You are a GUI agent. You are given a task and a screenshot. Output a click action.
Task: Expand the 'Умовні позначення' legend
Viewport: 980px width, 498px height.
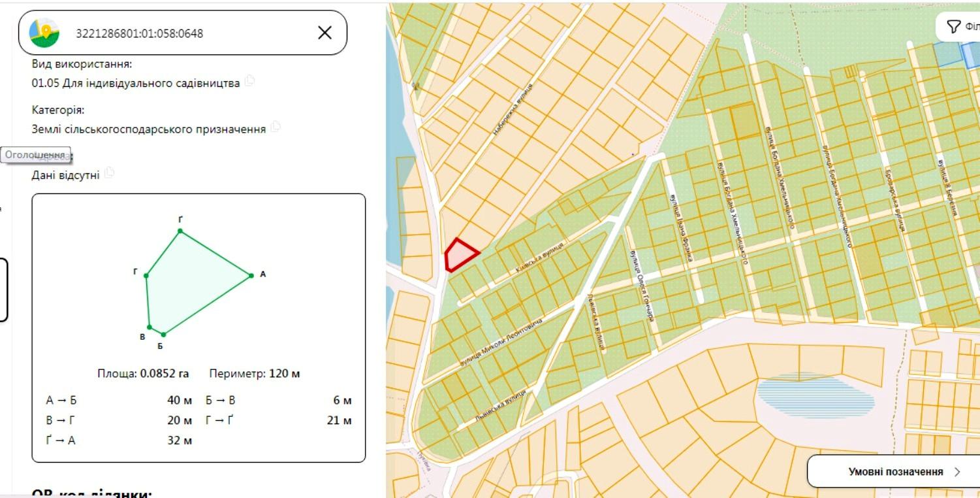tap(894, 471)
